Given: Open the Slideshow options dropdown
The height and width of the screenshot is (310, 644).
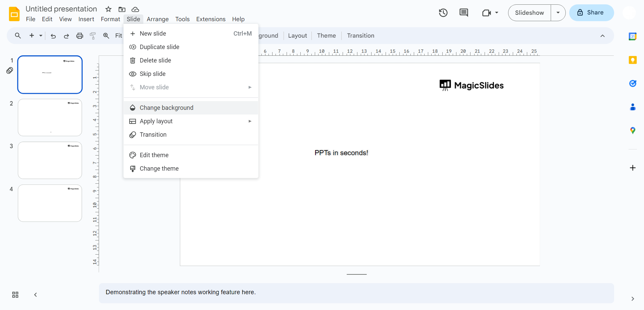Looking at the screenshot, I should tap(558, 13).
